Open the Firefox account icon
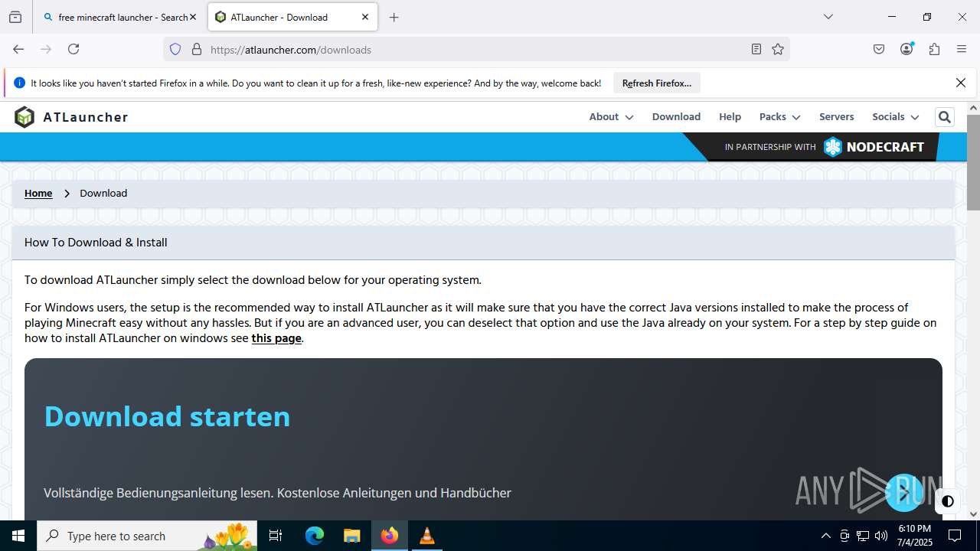This screenshot has height=551, width=980. (x=906, y=49)
